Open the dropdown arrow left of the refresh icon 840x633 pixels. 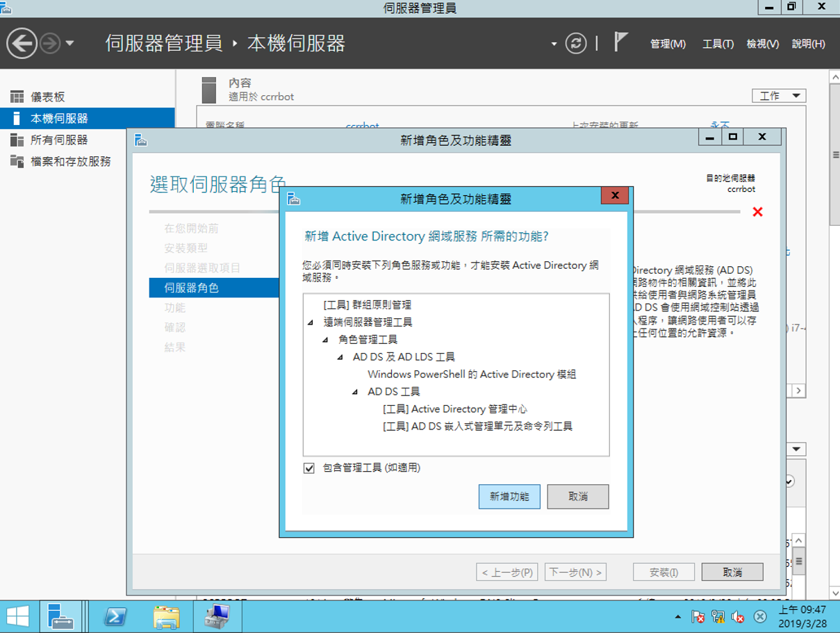[x=554, y=44]
